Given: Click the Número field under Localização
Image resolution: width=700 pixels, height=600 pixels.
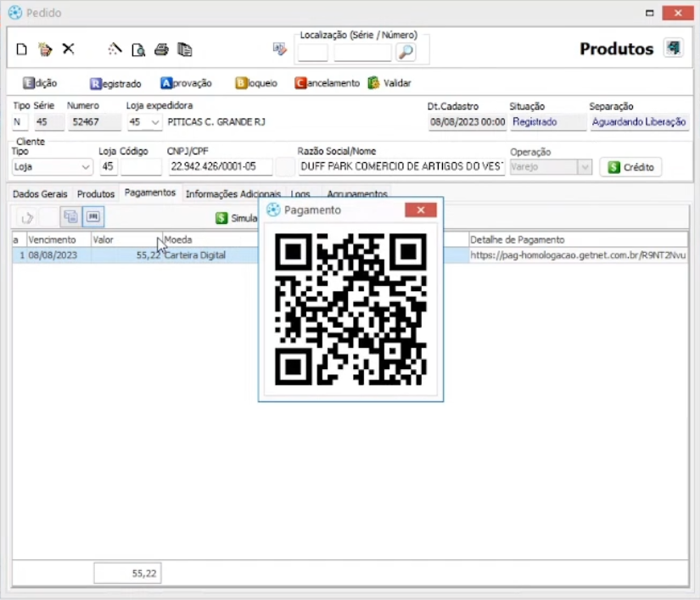Looking at the screenshot, I should tap(362, 53).
